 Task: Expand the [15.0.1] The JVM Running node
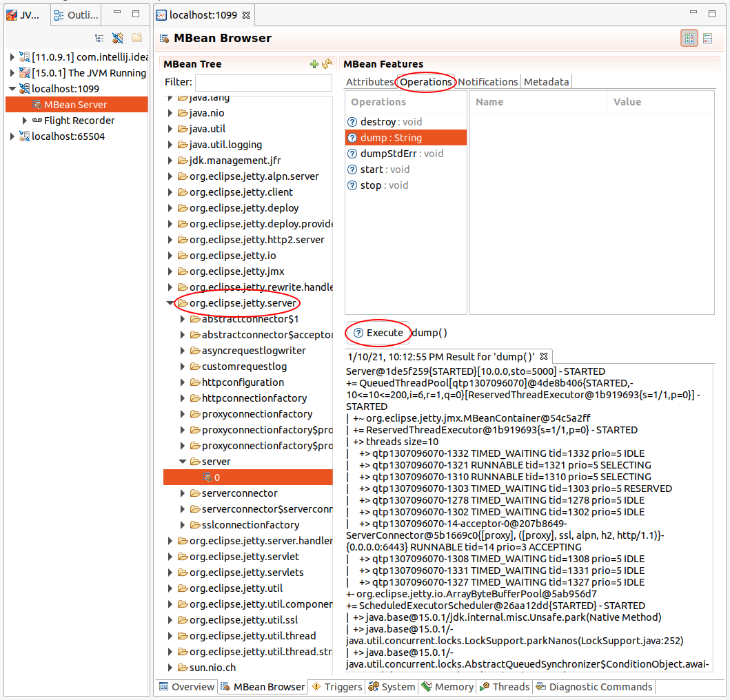click(x=12, y=72)
